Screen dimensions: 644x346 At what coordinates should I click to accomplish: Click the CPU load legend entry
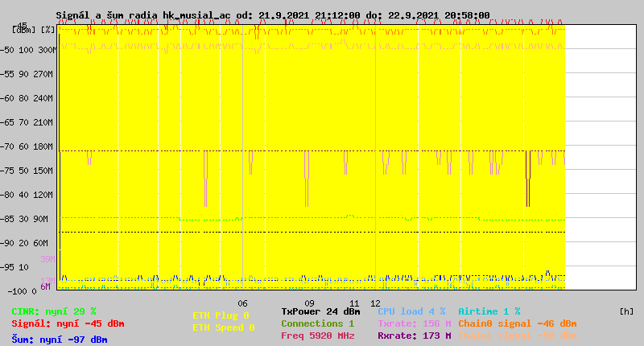pos(411,311)
